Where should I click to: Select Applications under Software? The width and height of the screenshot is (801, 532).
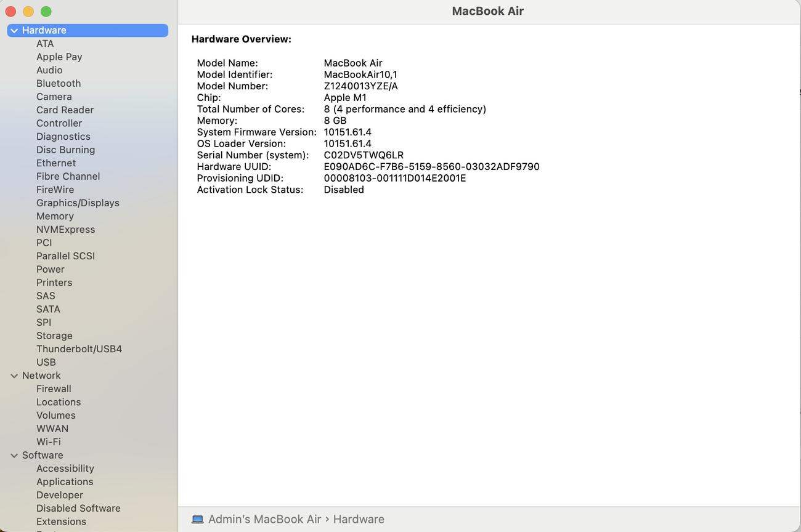(65, 482)
